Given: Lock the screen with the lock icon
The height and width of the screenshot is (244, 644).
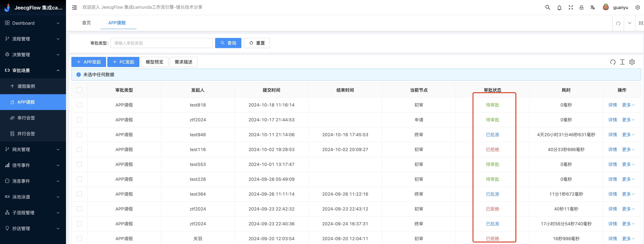Looking at the screenshot, I should [x=581, y=8].
